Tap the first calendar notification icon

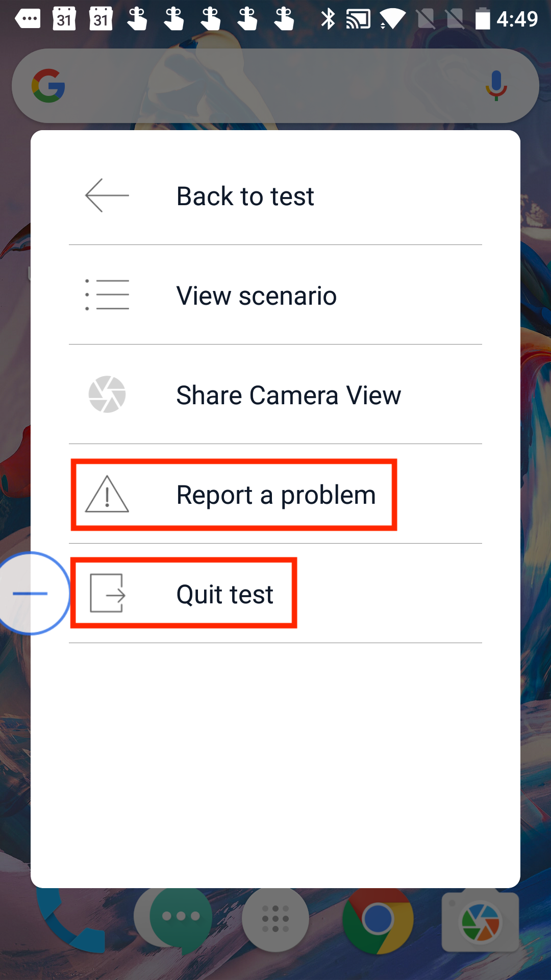click(x=64, y=19)
